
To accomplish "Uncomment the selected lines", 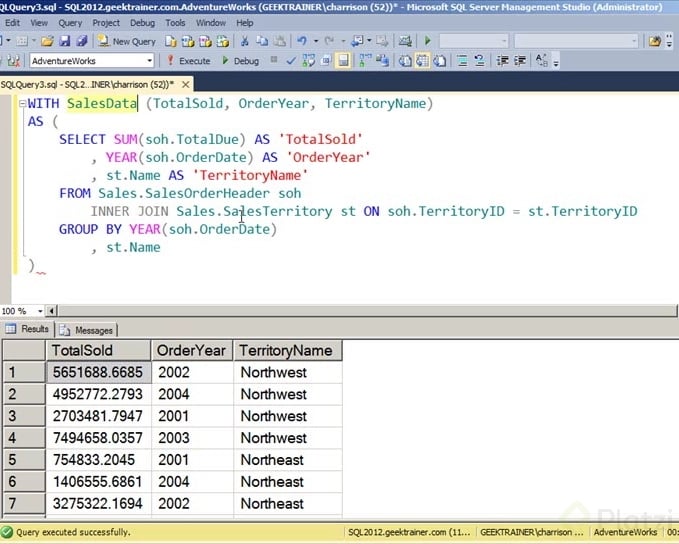I will (479, 61).
